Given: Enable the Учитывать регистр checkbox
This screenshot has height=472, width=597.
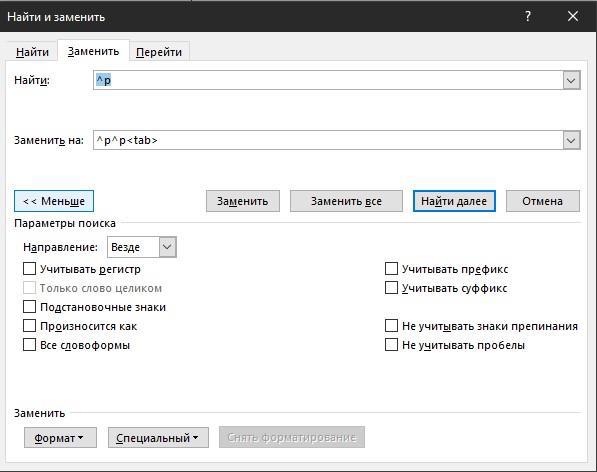Looking at the screenshot, I should [29, 269].
